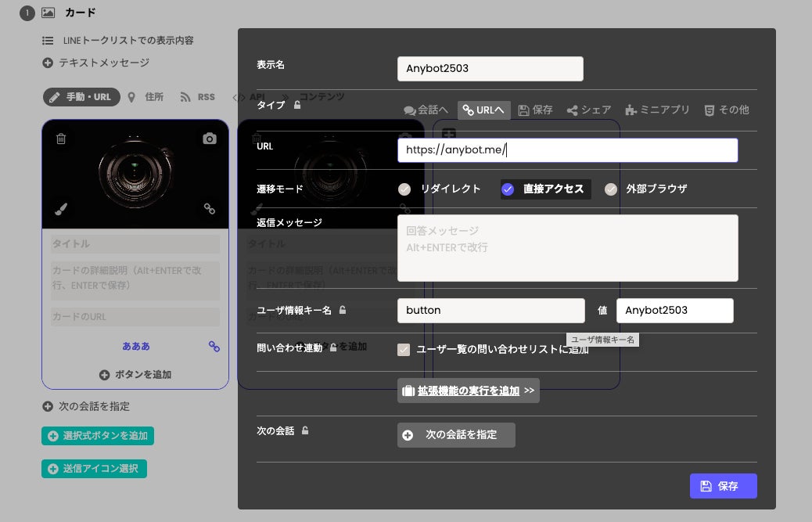The width and height of the screenshot is (812, 522).
Task: Click 次の会話を指定 below the cards
Action: pyautogui.click(x=86, y=406)
